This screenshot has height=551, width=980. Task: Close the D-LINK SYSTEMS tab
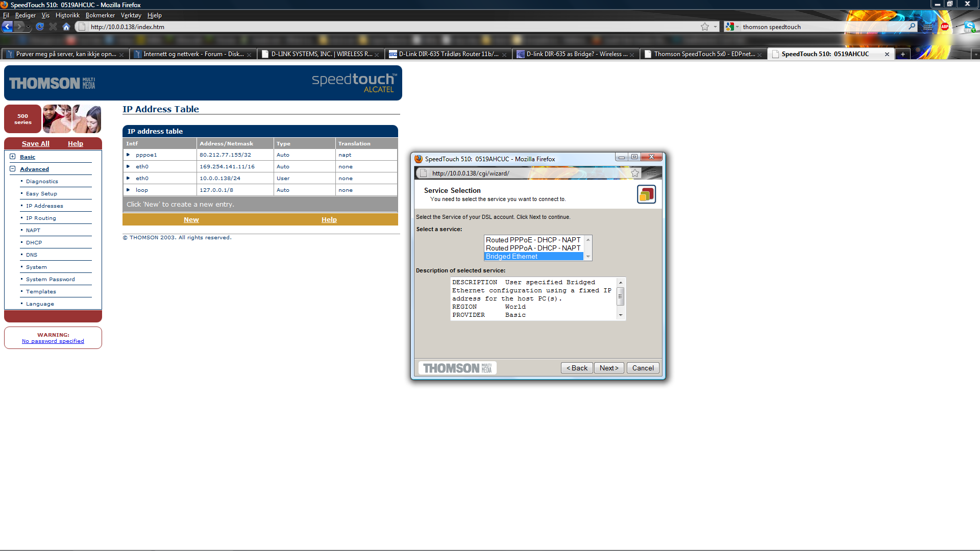click(x=377, y=55)
